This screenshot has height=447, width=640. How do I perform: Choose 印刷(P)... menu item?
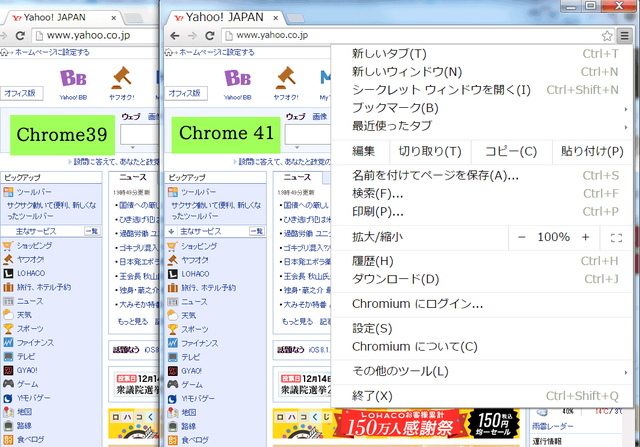[482, 212]
